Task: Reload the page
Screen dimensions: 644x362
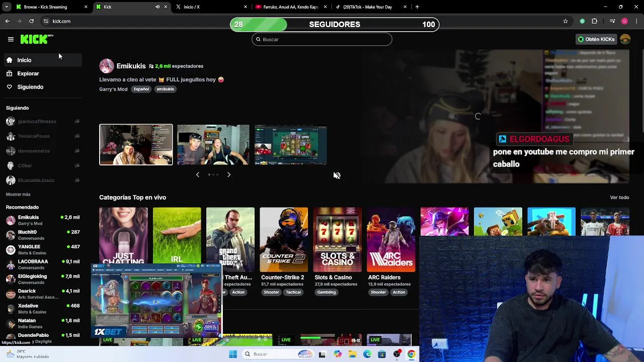Action: 31,21
